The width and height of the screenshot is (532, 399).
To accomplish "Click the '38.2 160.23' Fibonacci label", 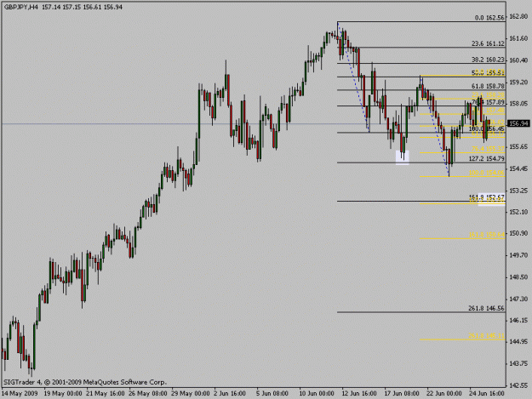I will click(488, 60).
